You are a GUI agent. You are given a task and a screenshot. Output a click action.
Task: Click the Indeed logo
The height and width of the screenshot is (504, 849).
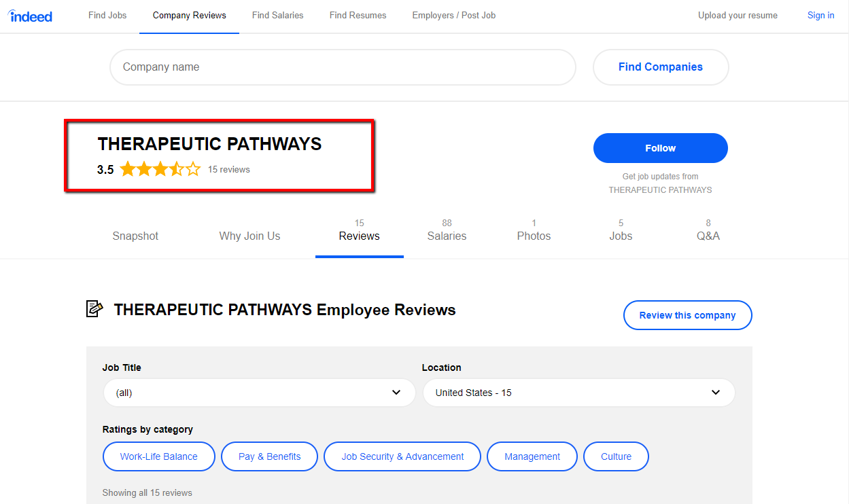tap(31, 16)
